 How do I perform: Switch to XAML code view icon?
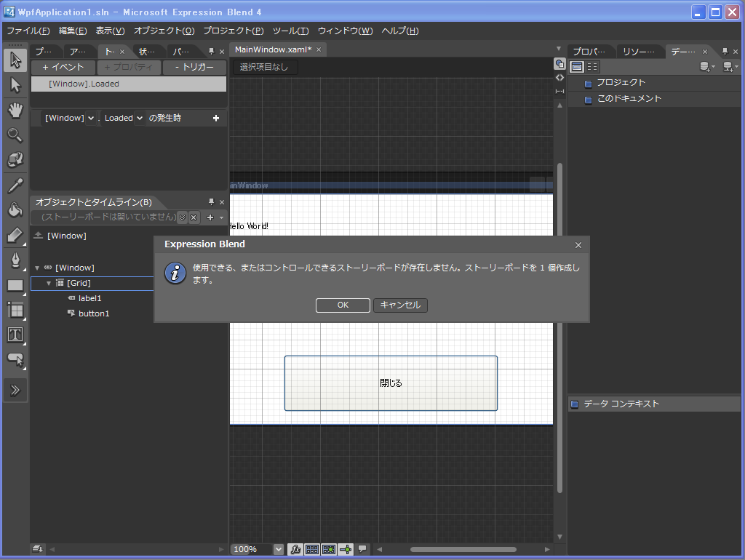click(559, 77)
